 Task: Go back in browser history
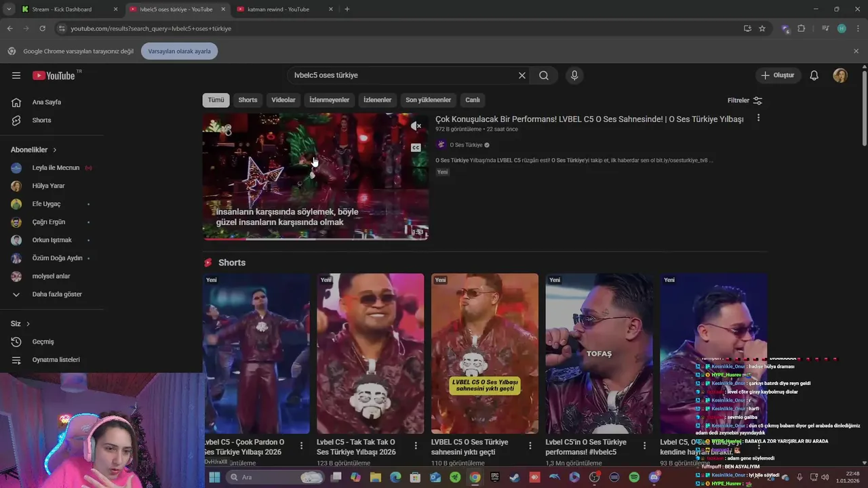[x=9, y=28]
